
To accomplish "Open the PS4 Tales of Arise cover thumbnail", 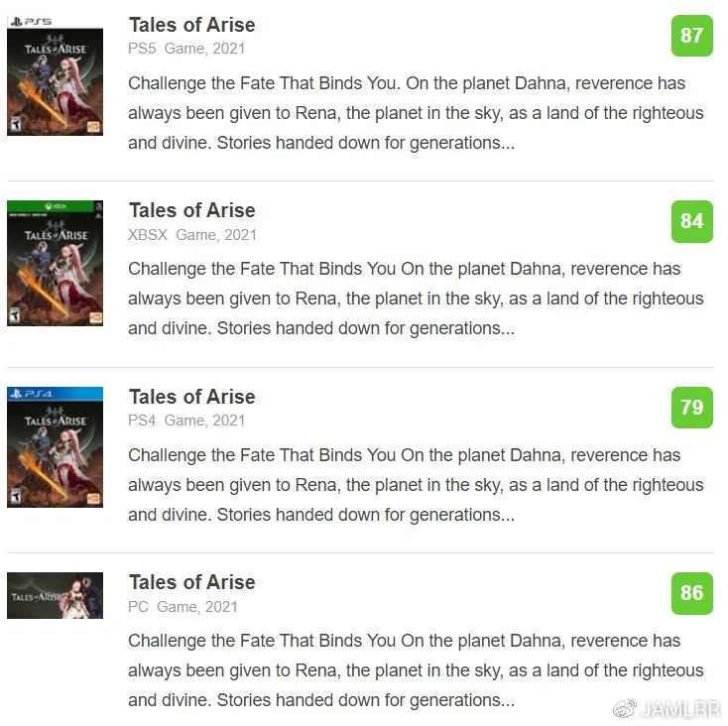I will [x=55, y=446].
